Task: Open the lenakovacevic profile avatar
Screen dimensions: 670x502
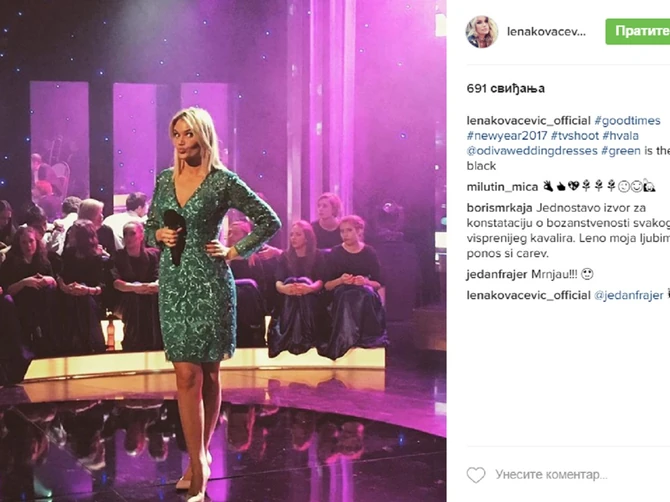Action: [482, 32]
